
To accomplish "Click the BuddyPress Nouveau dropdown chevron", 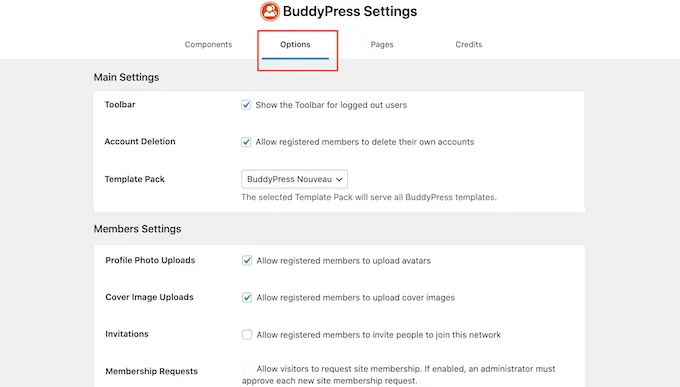I will pyautogui.click(x=340, y=179).
